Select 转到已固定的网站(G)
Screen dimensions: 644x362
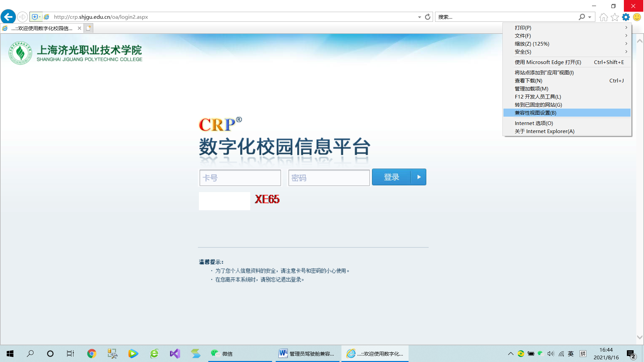[x=567, y=105]
